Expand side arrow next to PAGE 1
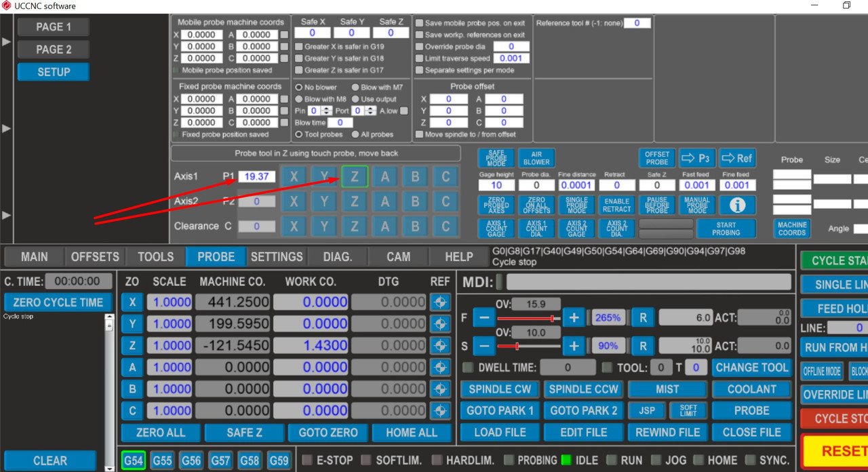This screenshot has height=472, width=868. [6, 42]
